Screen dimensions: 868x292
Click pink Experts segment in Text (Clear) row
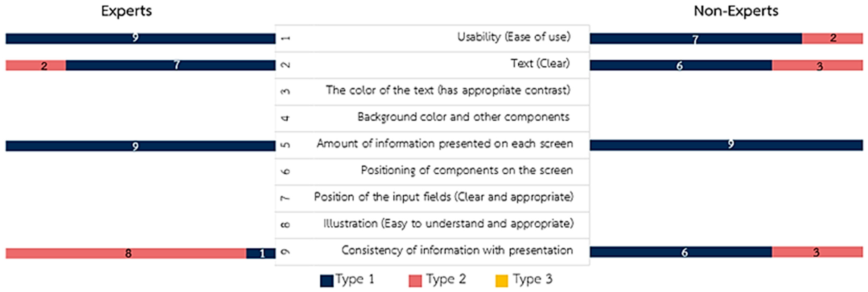(36, 65)
